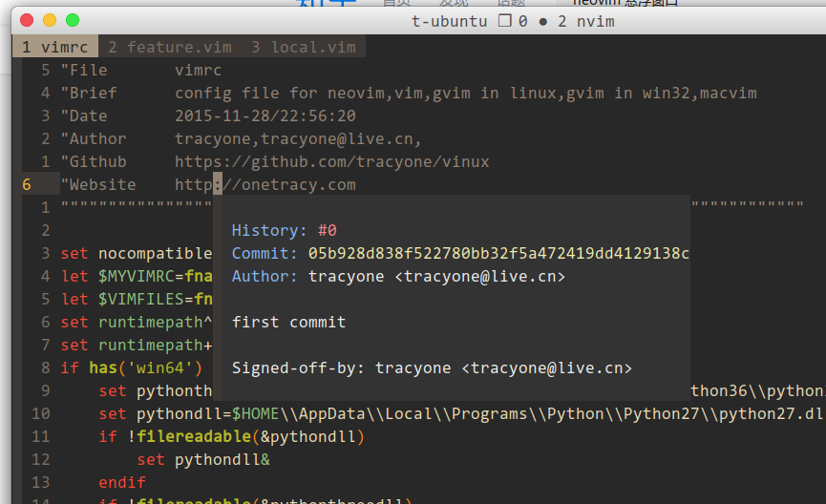
Task: Close the terminal window with red button
Action: pos(27,21)
